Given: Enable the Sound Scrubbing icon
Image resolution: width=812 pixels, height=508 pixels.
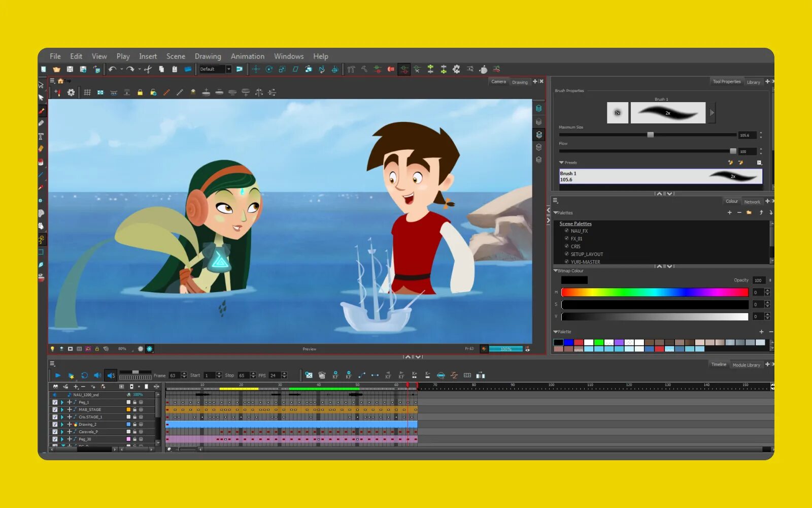Looking at the screenshot, I should [x=111, y=375].
